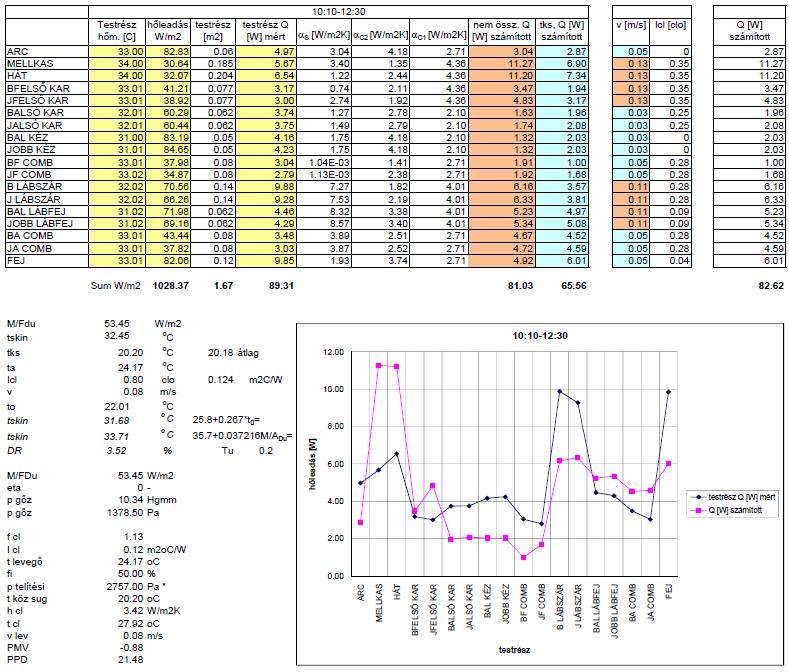Click the BAL LÁBFEJ row label
This screenshot has height=672, width=789.
coord(47,211)
